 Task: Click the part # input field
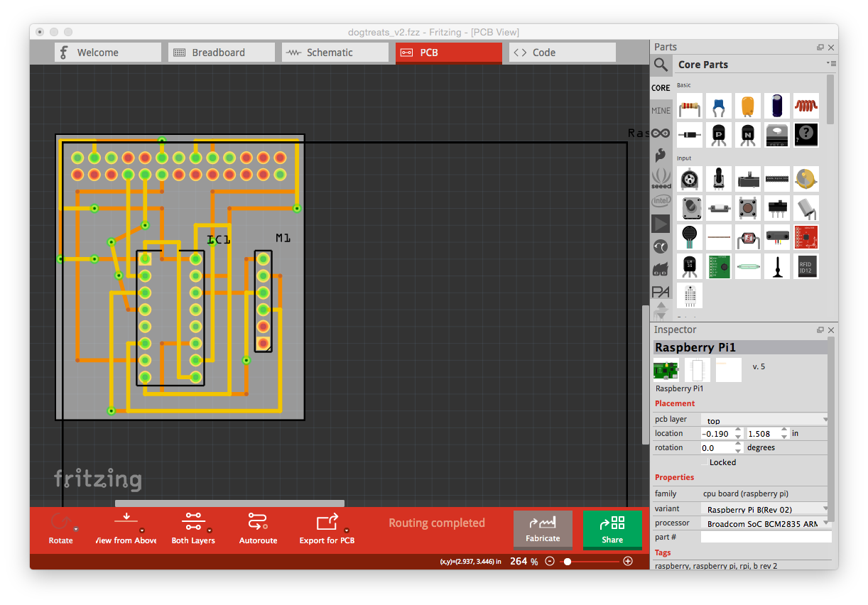765,538
